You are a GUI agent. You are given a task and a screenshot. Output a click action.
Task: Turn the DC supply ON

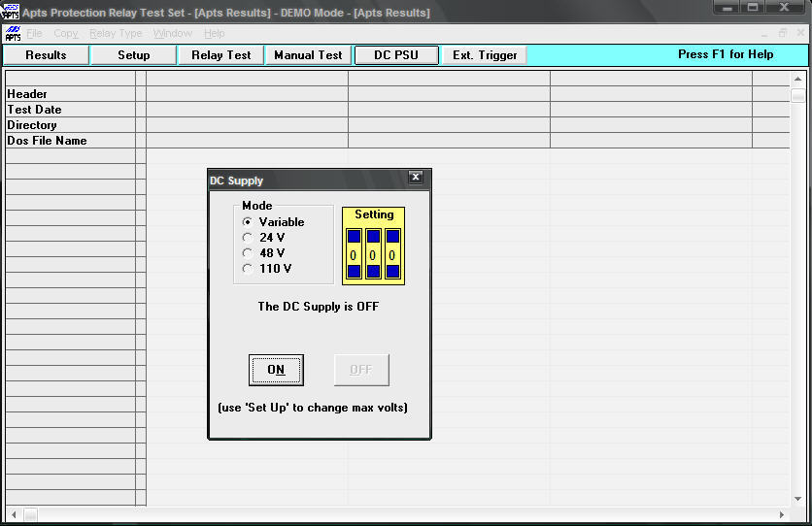pyautogui.click(x=276, y=370)
